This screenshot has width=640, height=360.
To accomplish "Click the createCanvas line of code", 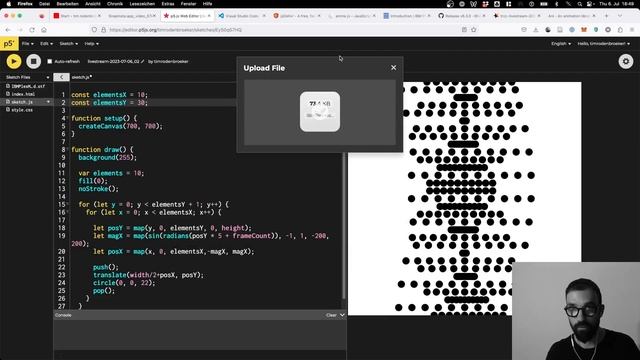I will 120,126.
